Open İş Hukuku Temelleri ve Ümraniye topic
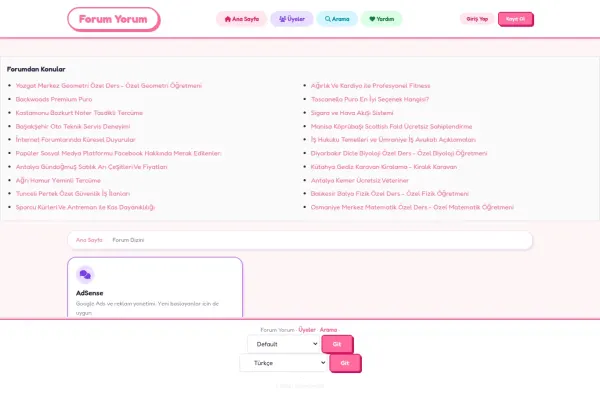The width and height of the screenshot is (600, 395). [393, 140]
